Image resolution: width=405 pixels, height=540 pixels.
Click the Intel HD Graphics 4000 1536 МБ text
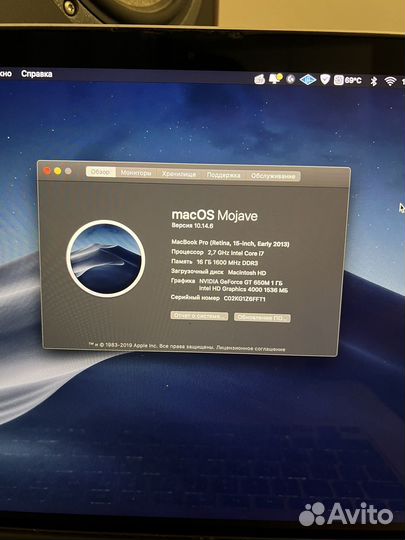(x=243, y=290)
